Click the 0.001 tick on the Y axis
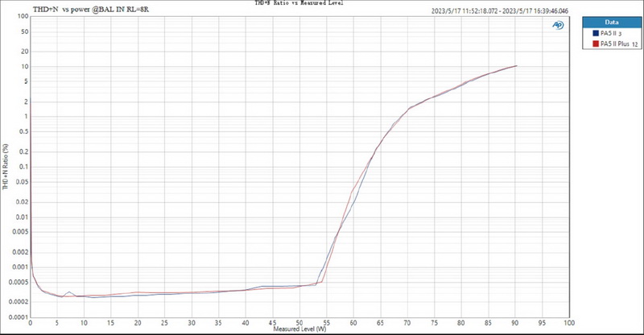The image size is (644, 335). click(22, 267)
